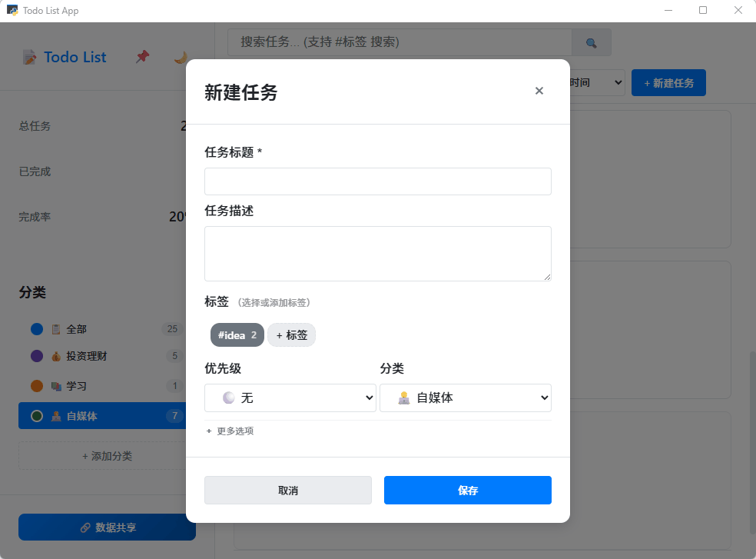
Task: Open the 优先级 priority dropdown
Action: coord(290,398)
